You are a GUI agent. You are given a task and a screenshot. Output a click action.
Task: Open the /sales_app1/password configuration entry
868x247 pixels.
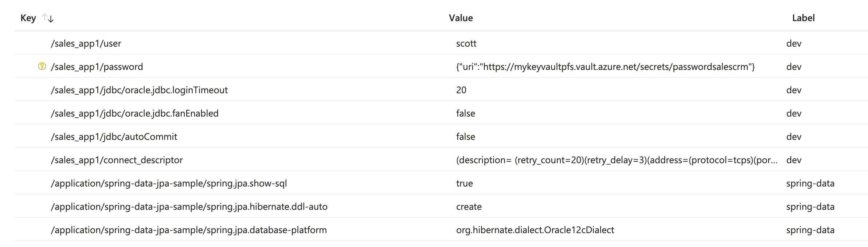coord(98,66)
